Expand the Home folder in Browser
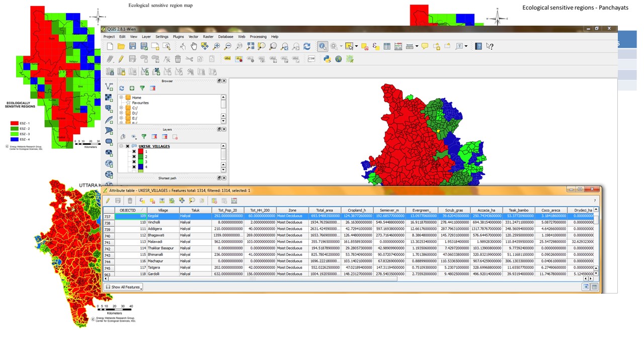644x362 pixels. pos(121,98)
